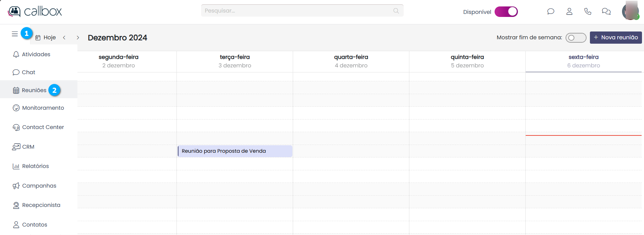Go to next week arrow
Screen dimensions: 644x235
78,38
